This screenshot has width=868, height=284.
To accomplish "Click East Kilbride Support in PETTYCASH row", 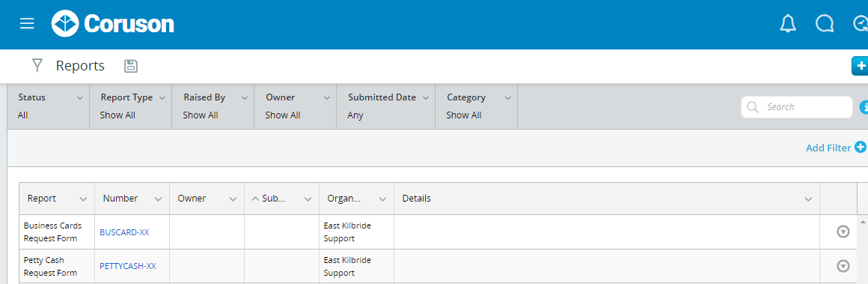I will (x=348, y=266).
